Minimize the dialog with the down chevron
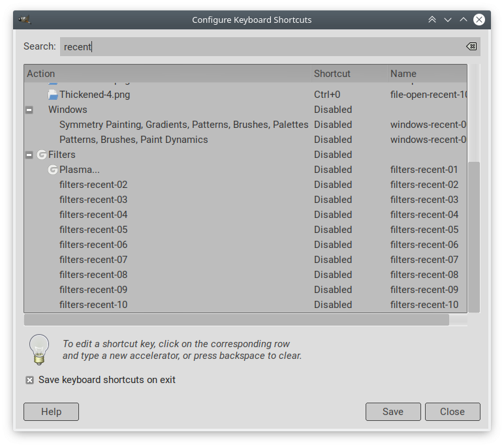The width and height of the screenshot is (504, 447). (x=448, y=20)
